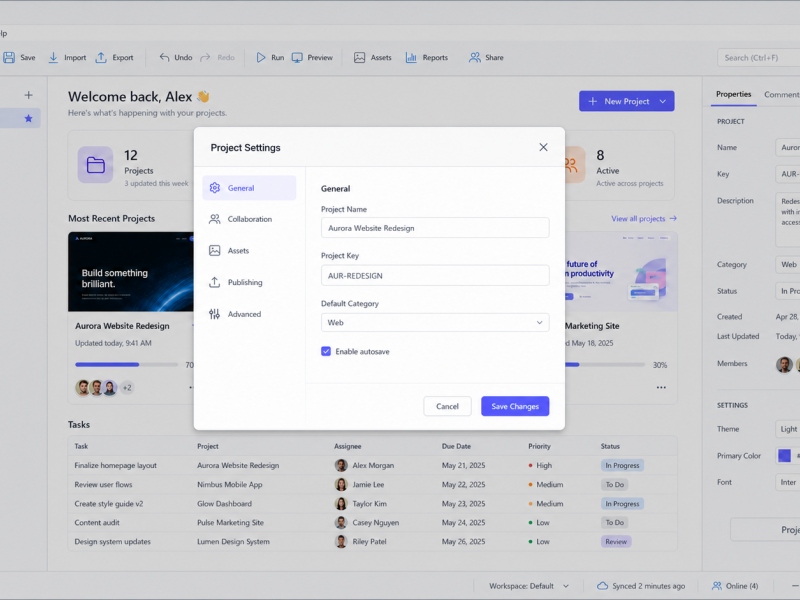This screenshot has width=800, height=600.
Task: Click the "May 24, 2025" due date
Action: [x=463, y=522]
